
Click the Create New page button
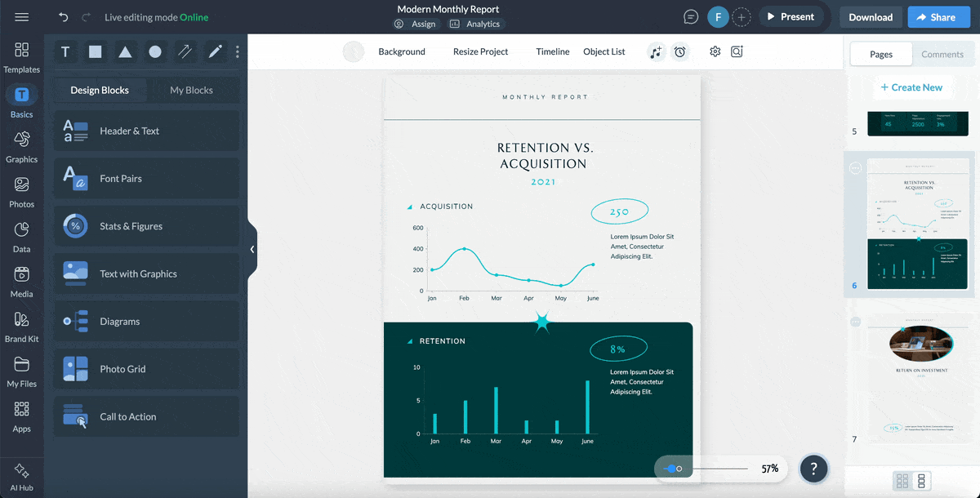point(913,87)
